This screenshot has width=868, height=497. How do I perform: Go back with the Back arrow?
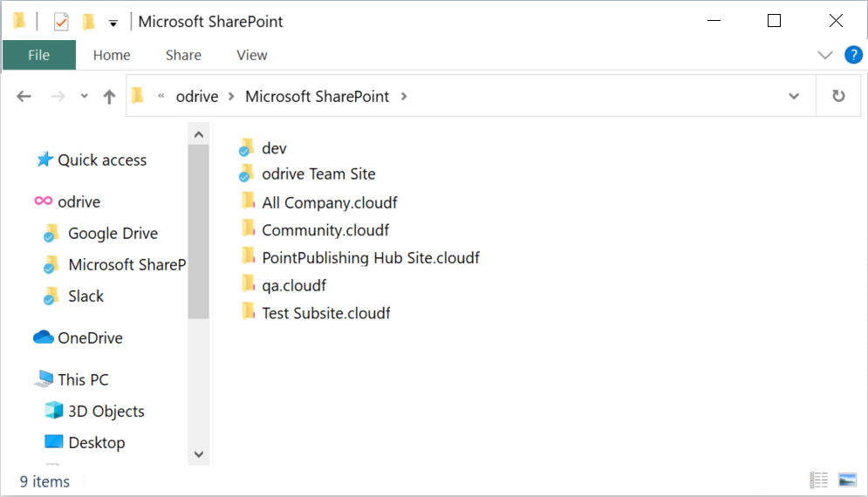point(24,97)
